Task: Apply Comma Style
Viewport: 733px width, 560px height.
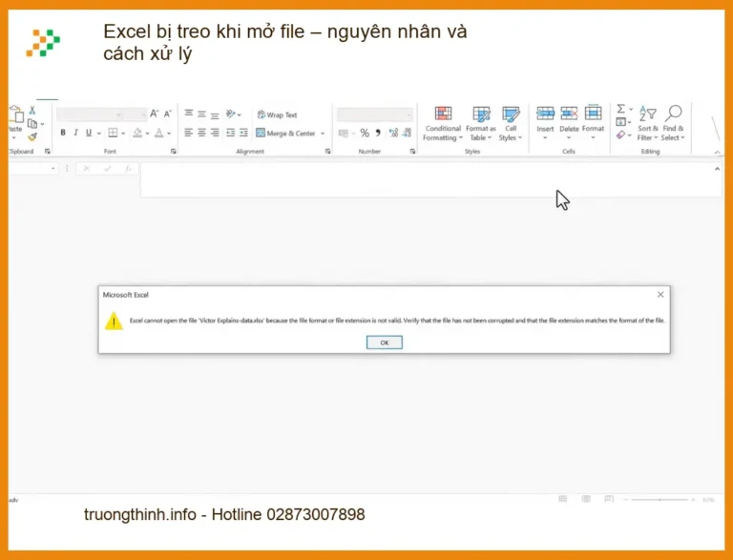Action: click(378, 133)
